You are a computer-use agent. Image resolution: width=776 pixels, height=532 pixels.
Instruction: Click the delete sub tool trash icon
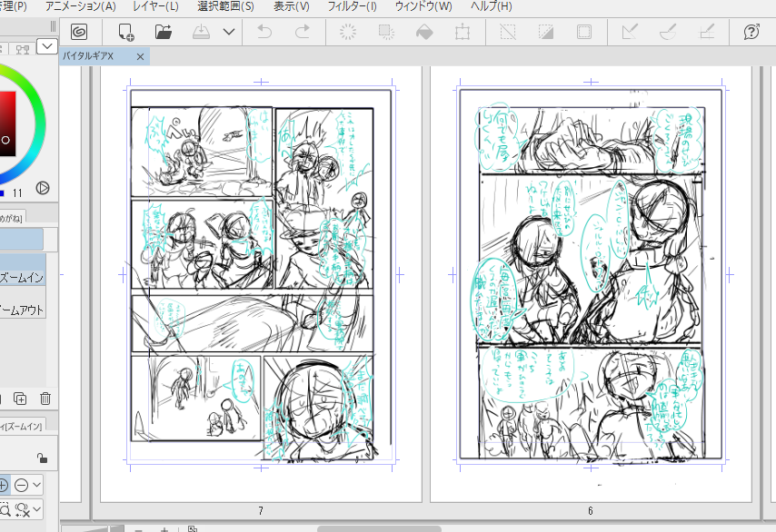click(45, 399)
